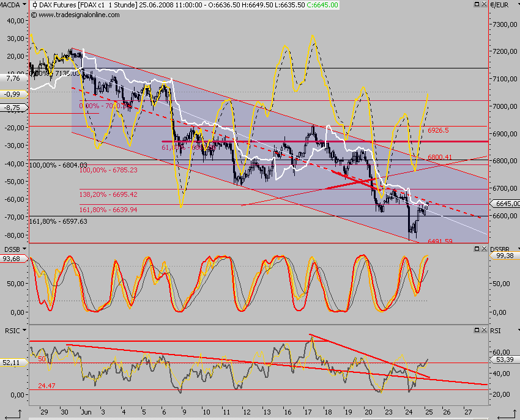Click the €/EUR currency axis label

click(x=499, y=5)
